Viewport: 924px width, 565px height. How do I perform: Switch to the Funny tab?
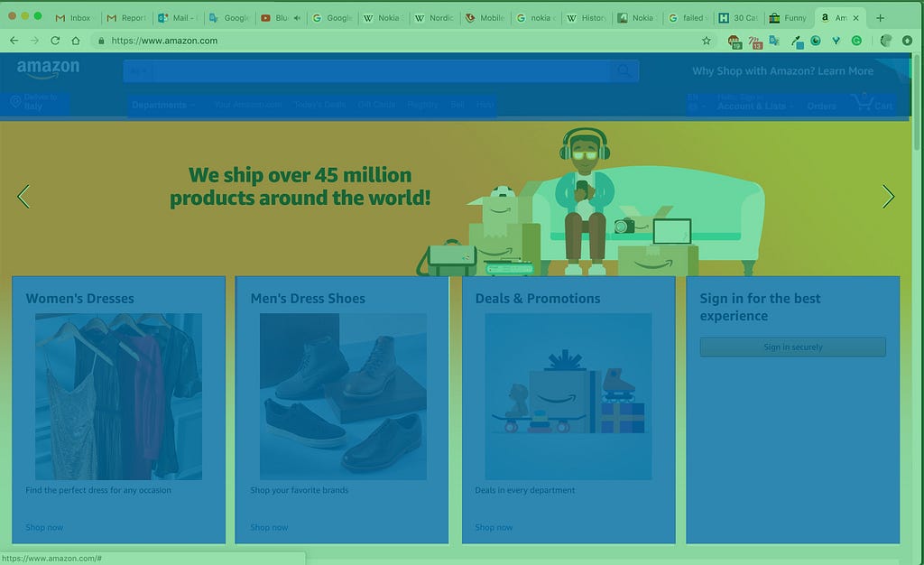click(x=789, y=18)
